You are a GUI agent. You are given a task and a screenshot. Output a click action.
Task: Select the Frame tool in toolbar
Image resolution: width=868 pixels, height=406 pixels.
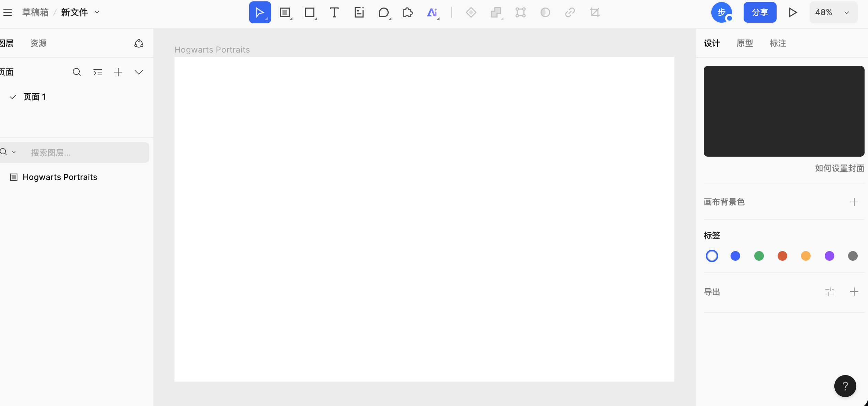(285, 13)
